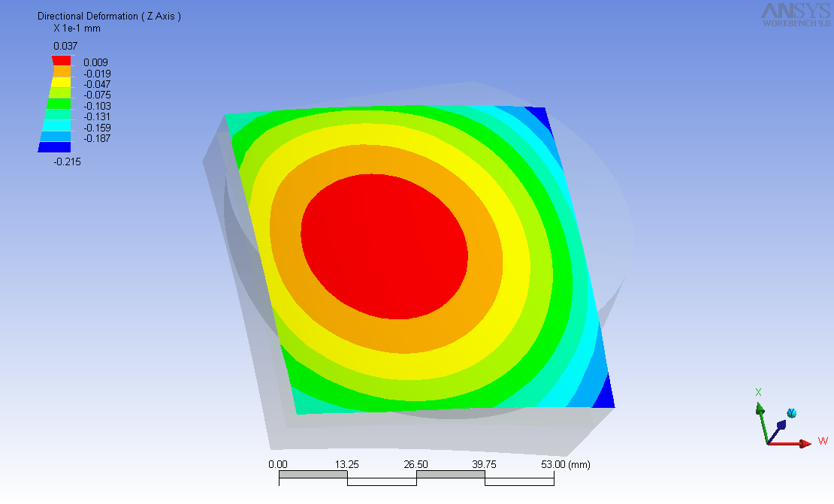The width and height of the screenshot is (834, 504).
Task: Click the unit label 'X 1e-1 mm'
Action: coord(77,29)
